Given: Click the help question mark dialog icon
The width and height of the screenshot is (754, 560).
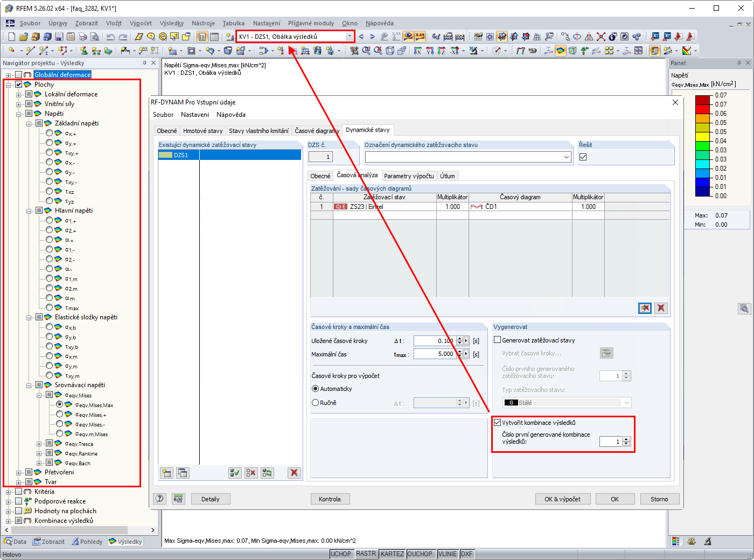Looking at the screenshot, I should click(x=159, y=499).
